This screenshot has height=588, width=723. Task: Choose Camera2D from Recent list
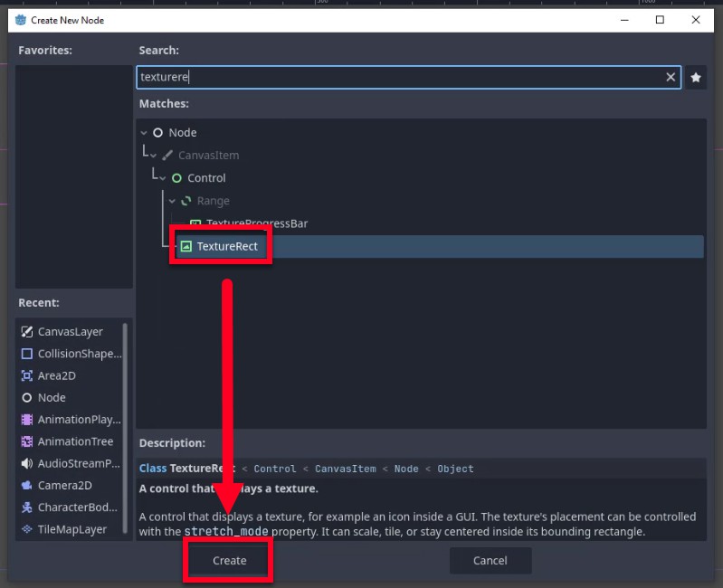pyautogui.click(x=70, y=485)
